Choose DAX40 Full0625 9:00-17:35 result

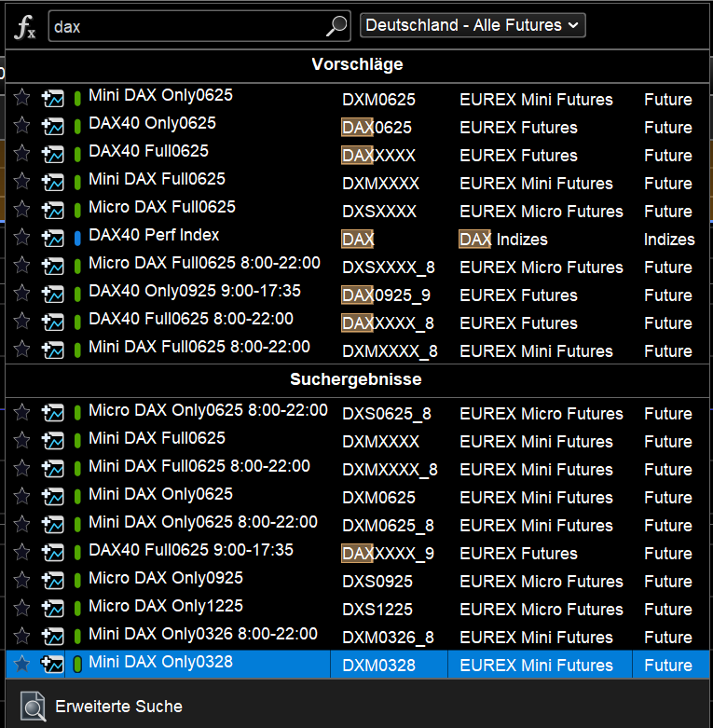tap(191, 550)
